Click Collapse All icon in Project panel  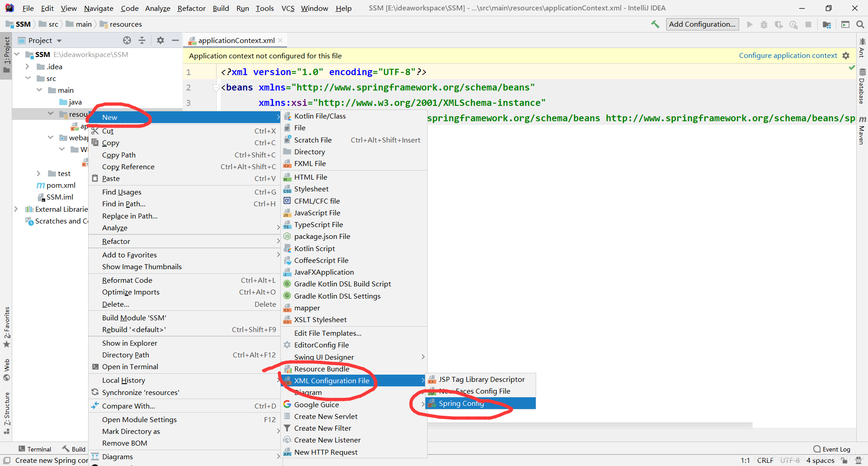[x=142, y=40]
